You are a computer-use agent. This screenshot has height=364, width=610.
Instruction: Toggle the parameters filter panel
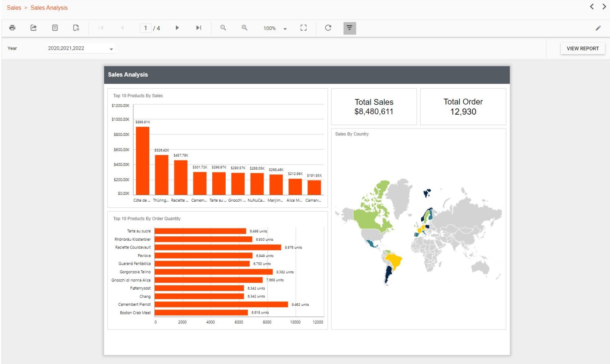tap(350, 28)
